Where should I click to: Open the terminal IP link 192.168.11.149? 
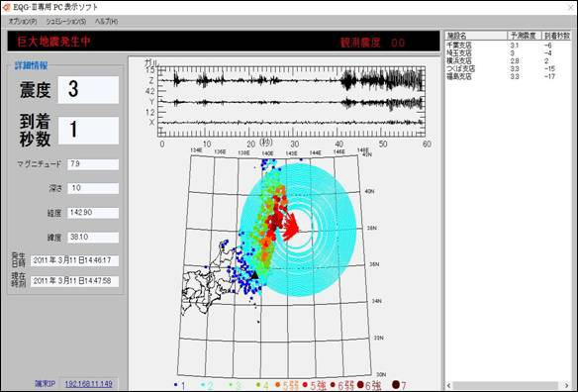pos(88,384)
